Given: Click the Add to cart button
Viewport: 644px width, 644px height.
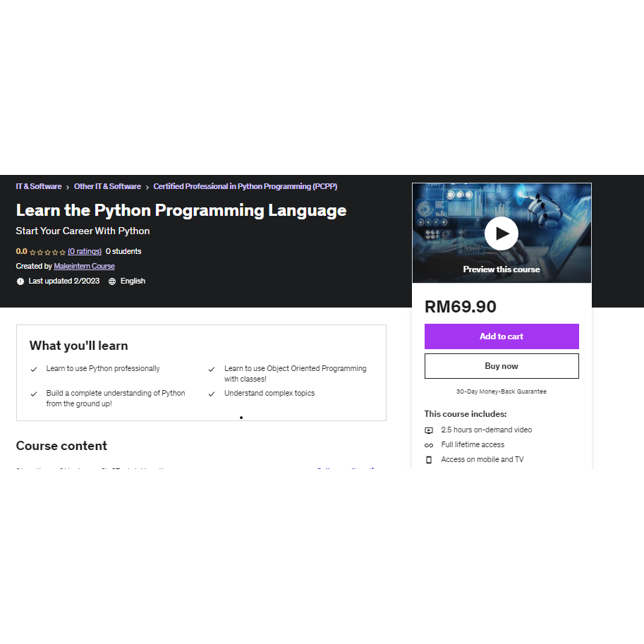Looking at the screenshot, I should (x=501, y=336).
